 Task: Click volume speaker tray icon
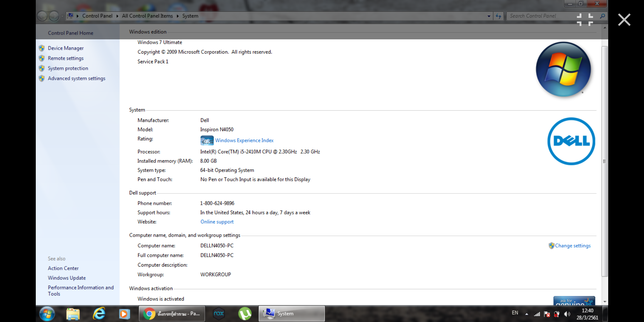(x=567, y=314)
